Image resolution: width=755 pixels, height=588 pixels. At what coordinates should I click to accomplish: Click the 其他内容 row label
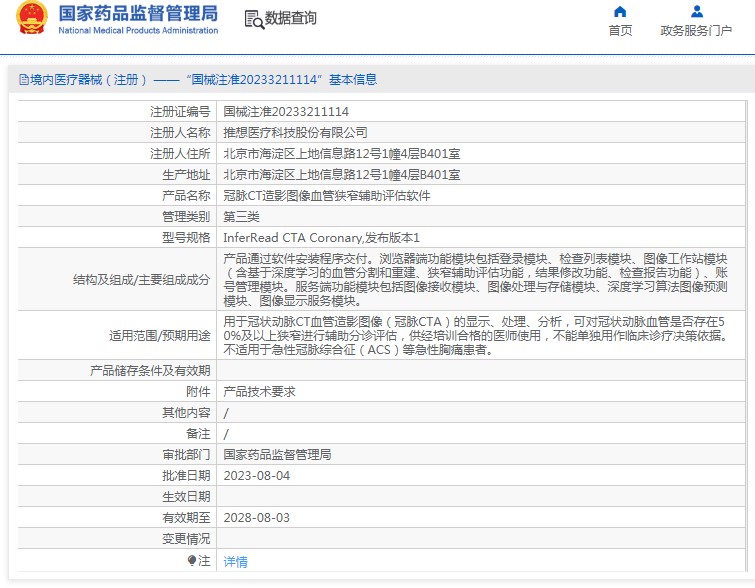point(186,413)
